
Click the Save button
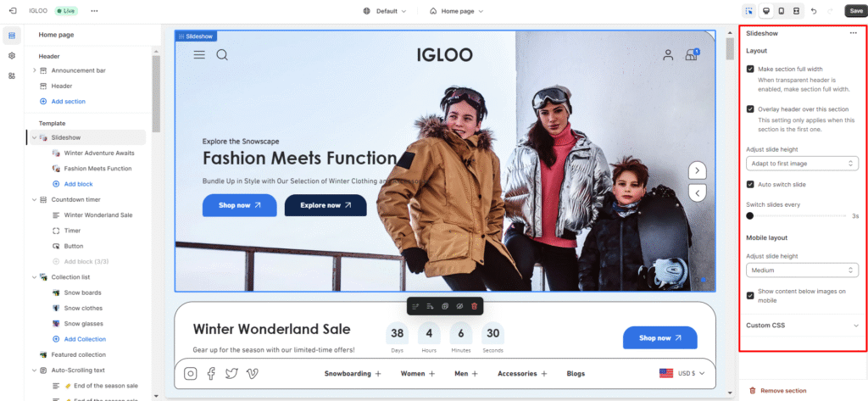tap(855, 11)
